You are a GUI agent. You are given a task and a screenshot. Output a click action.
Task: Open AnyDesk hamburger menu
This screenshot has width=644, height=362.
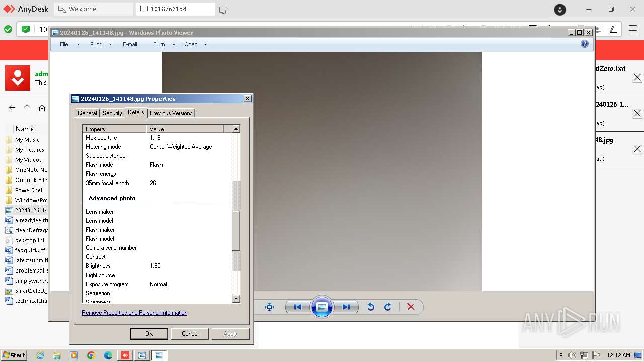click(x=633, y=29)
